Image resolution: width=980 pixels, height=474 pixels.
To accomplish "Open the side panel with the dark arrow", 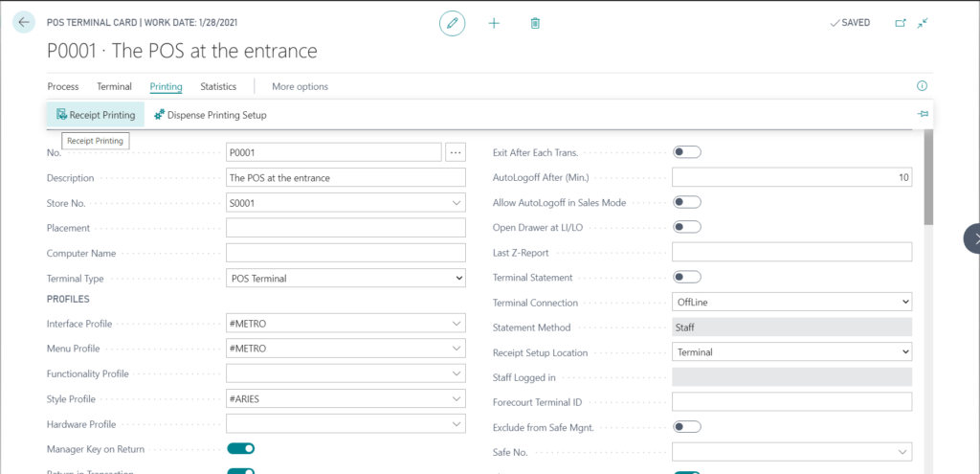I will pos(972,238).
